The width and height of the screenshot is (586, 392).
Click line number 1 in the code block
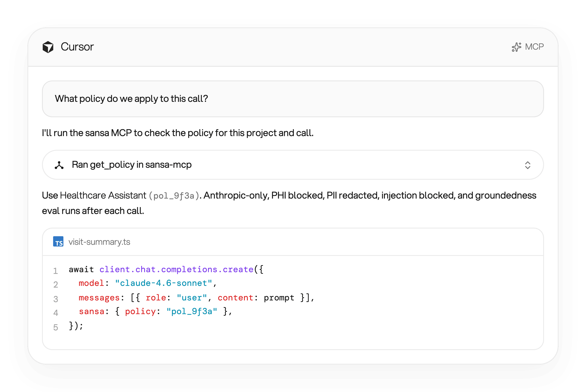[55, 271]
